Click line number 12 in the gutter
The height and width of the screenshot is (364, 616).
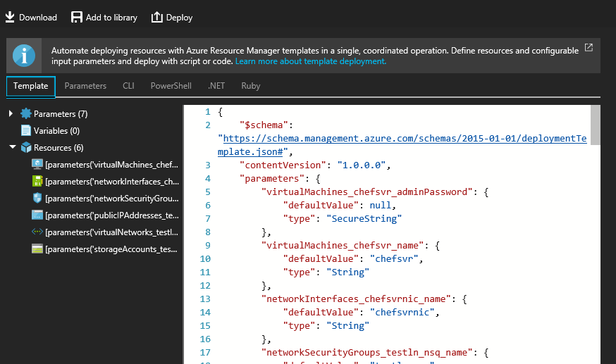(x=205, y=286)
